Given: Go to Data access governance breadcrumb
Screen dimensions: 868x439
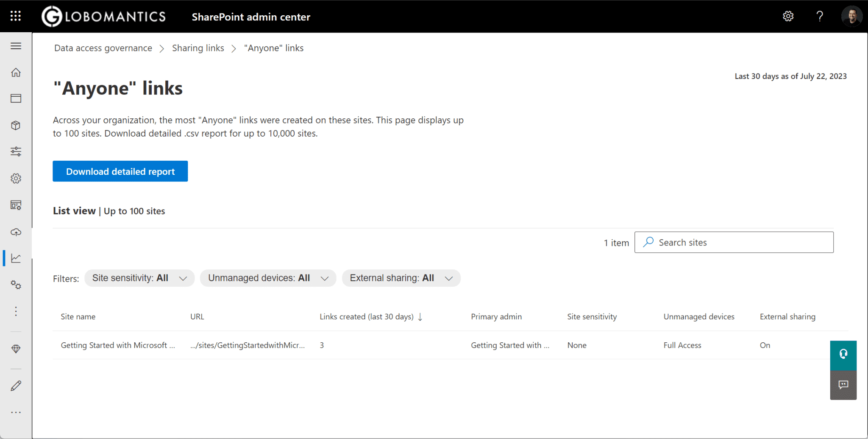Looking at the screenshot, I should click(103, 48).
